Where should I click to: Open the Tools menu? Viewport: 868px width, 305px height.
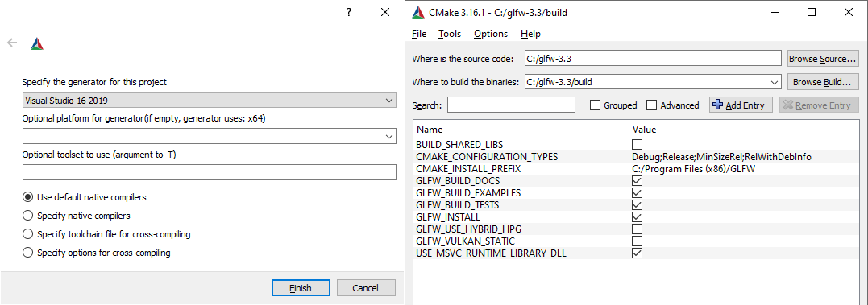[450, 34]
